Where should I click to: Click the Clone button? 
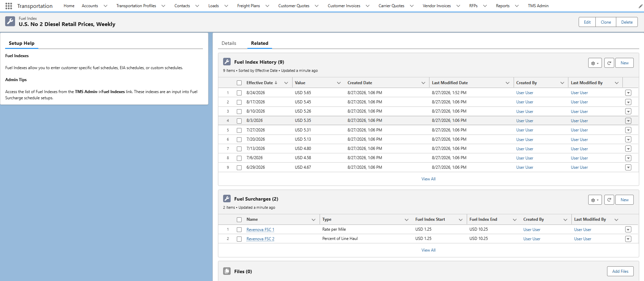pos(606,22)
